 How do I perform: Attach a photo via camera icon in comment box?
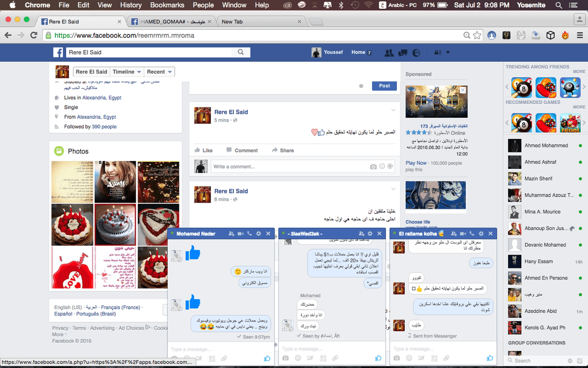373,166
